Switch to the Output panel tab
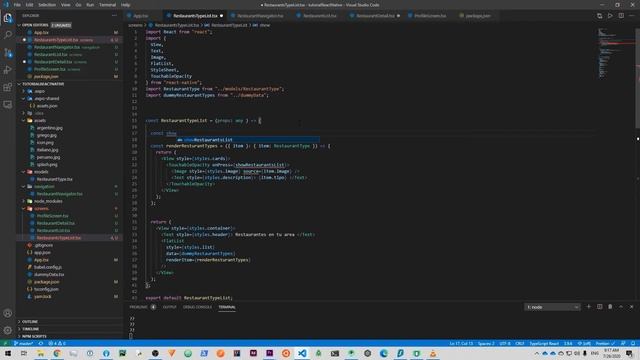The image size is (640, 360). (x=169, y=307)
